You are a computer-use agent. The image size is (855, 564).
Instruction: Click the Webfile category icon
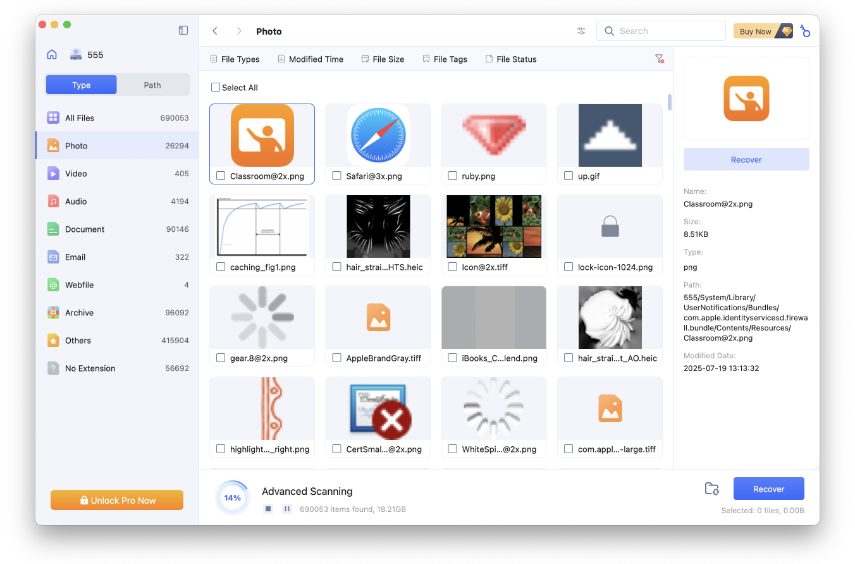(x=53, y=285)
